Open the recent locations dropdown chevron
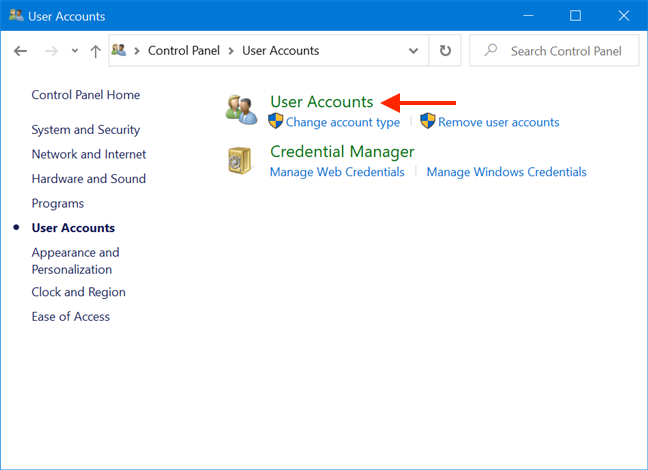The width and height of the screenshot is (648, 470). (x=74, y=51)
